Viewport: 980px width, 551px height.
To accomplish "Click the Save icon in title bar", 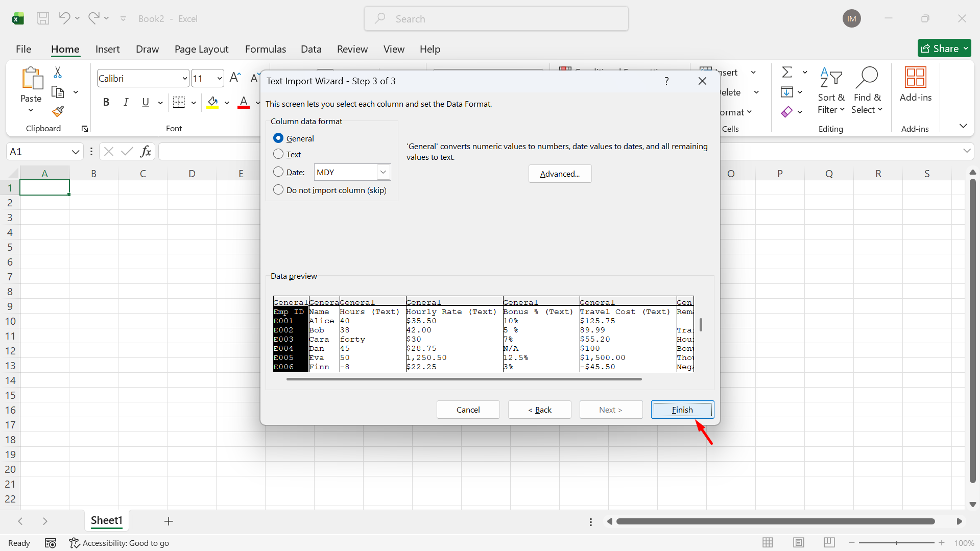I will 43,19.
